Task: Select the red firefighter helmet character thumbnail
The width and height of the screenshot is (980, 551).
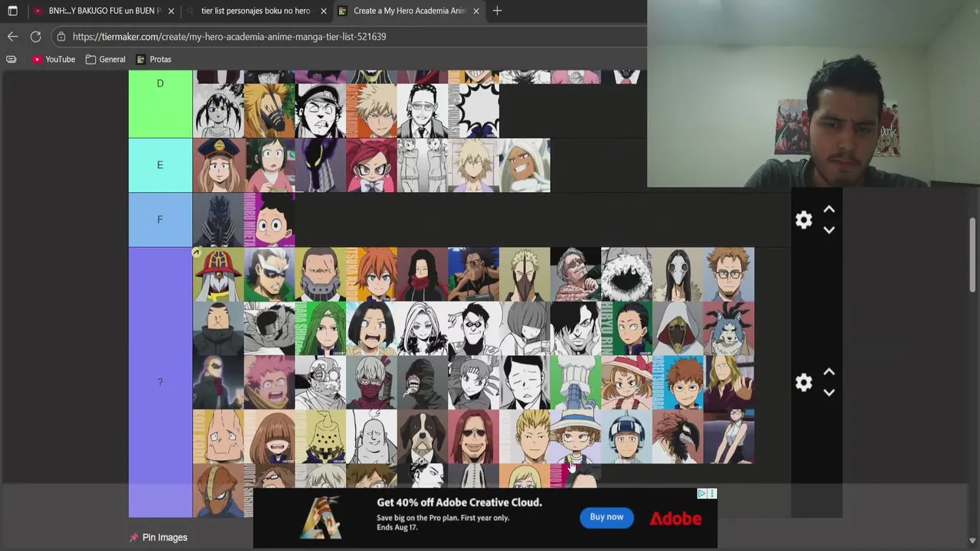Action: (218, 274)
